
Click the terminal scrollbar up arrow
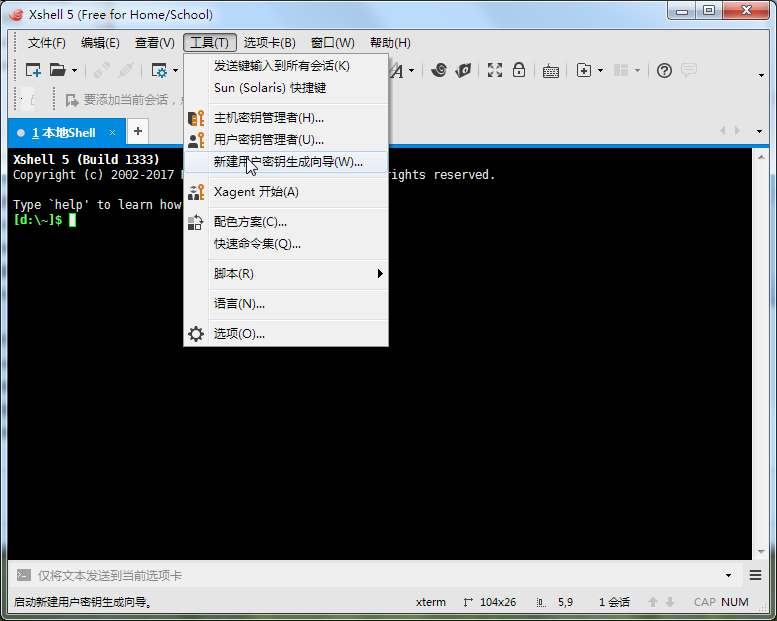[761, 157]
